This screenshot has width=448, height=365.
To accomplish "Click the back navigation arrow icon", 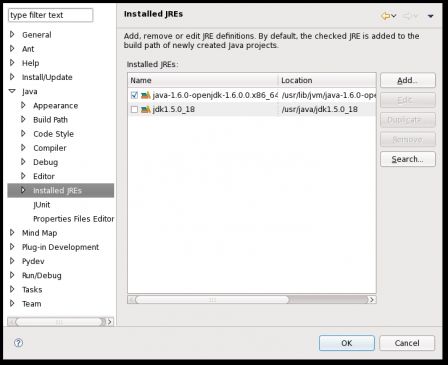I will coord(385,16).
